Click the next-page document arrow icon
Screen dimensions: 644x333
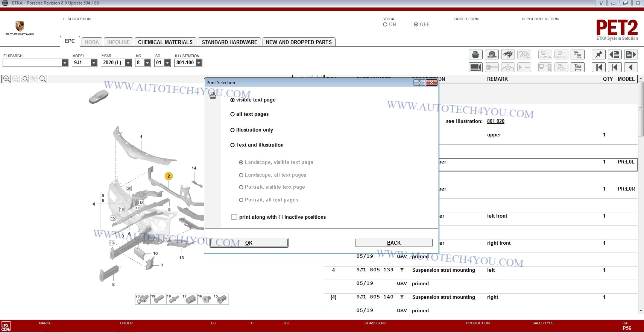[631, 55]
